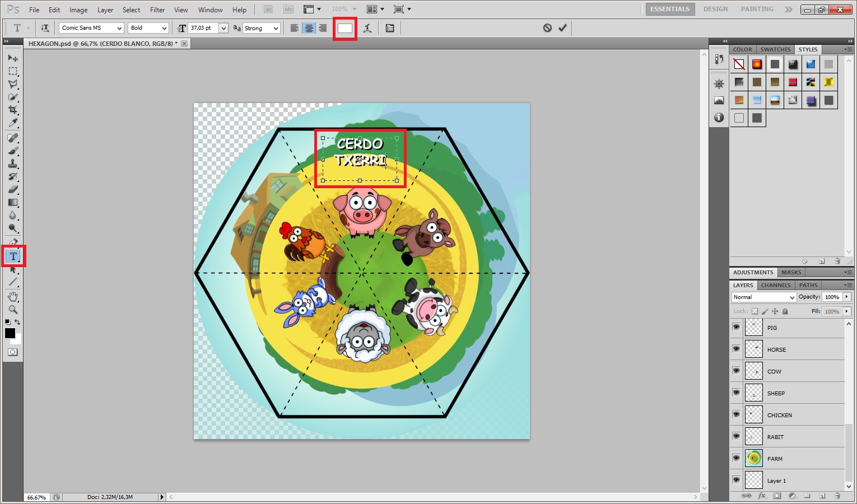Switch to the Design workspace

(715, 10)
